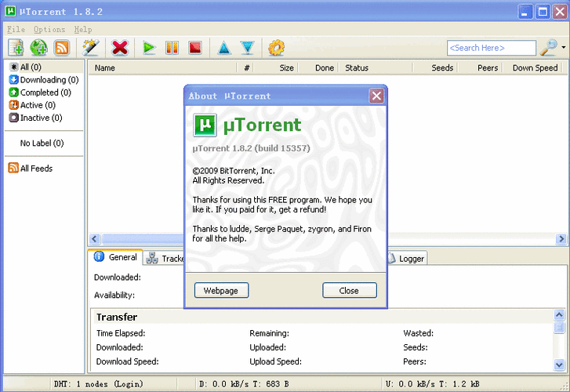570x392 pixels.
Task: Click the red Stop toolbar icon
Action: click(195, 48)
